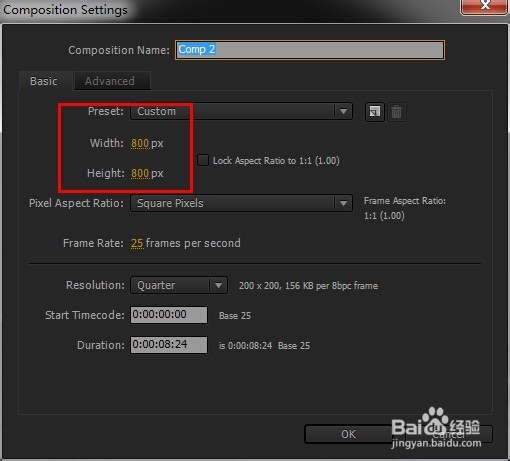510x461 pixels.
Task: Click the Height value 800
Action: [x=140, y=173]
